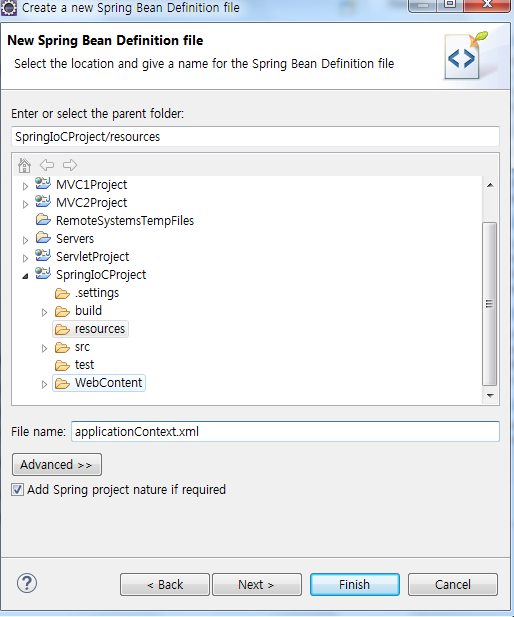Select Servers label in tree
Viewport: 514px width, 617px height.
pos(75,239)
